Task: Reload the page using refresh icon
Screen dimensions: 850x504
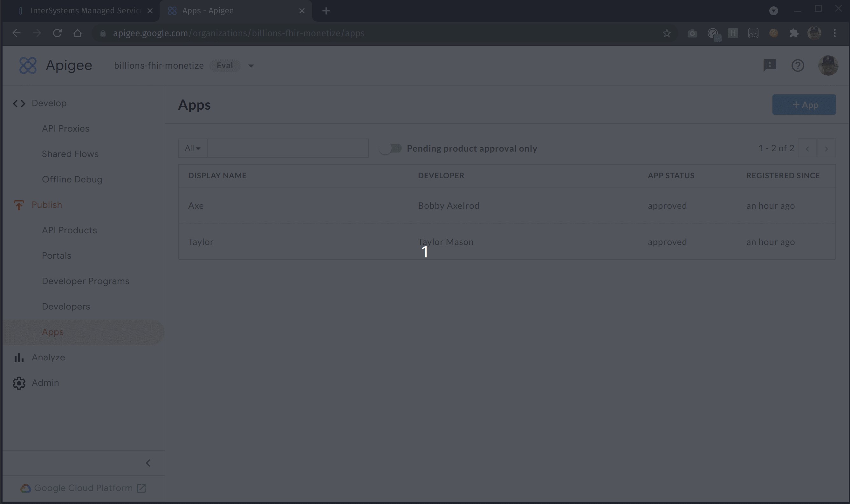Action: [57, 33]
